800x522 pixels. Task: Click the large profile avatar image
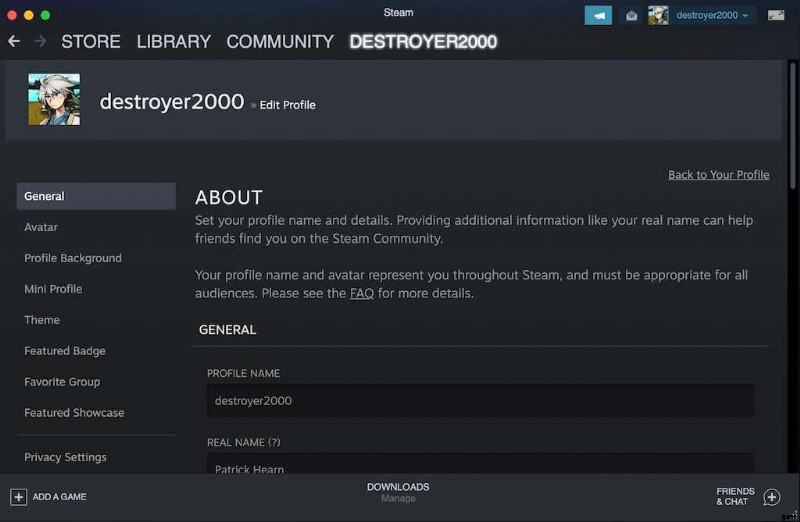point(54,100)
